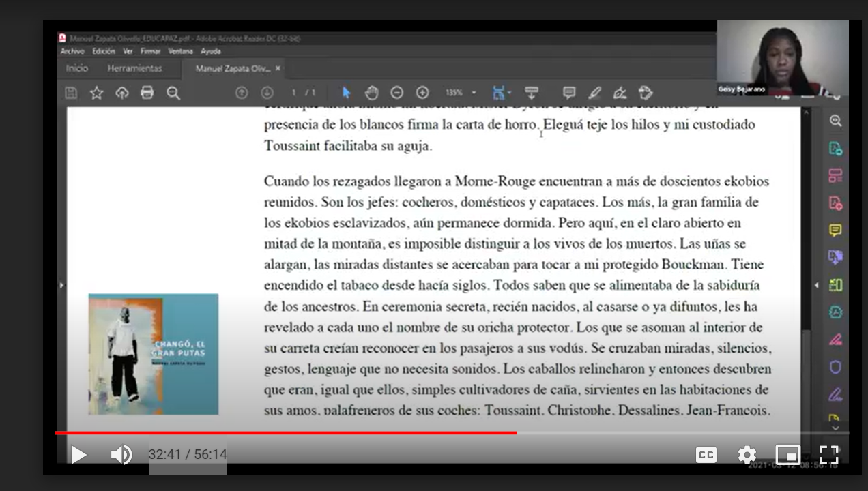The height and width of the screenshot is (491, 868).
Task: Select the arrow selection tool
Action: point(346,93)
